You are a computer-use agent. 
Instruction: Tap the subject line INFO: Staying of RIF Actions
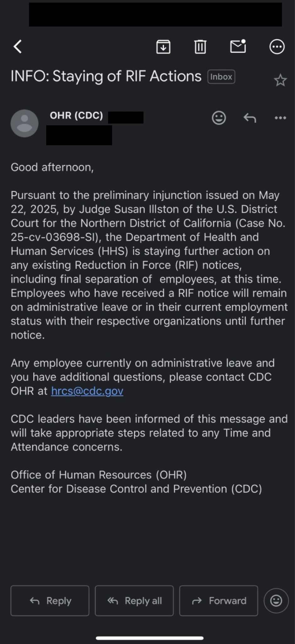point(106,76)
